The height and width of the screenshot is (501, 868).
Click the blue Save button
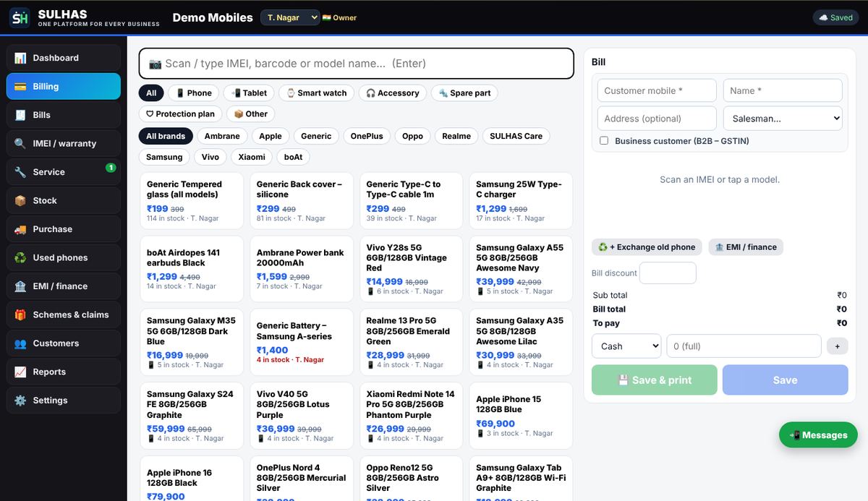pos(785,380)
